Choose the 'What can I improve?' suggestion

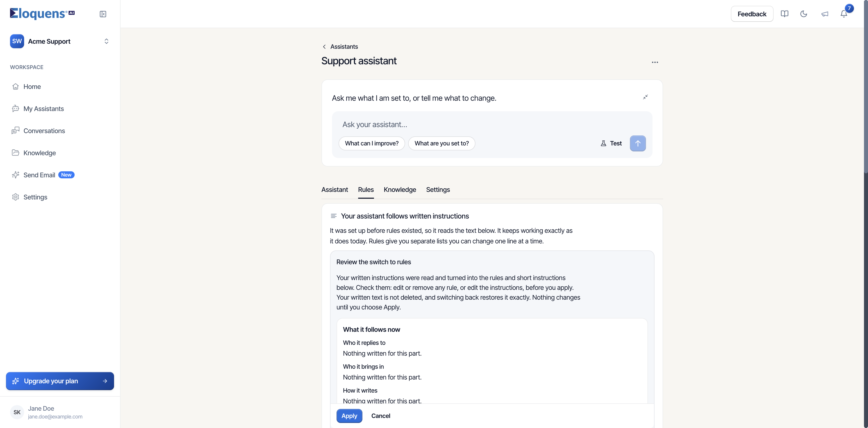pyautogui.click(x=371, y=143)
